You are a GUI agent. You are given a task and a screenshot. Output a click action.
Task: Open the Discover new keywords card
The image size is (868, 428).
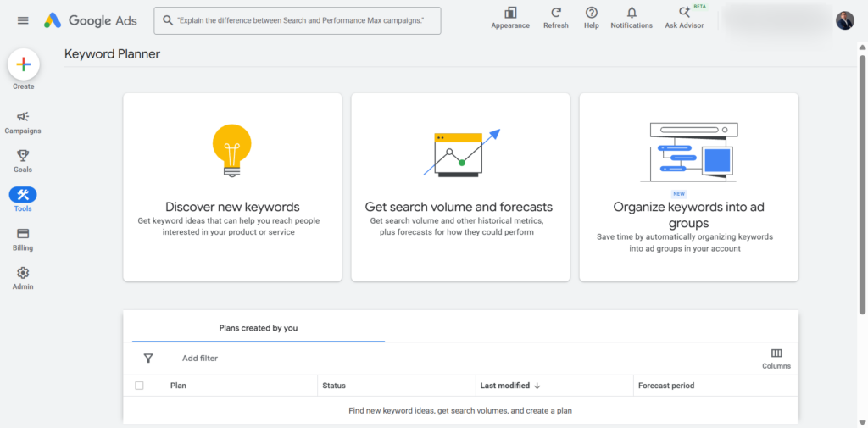(232, 187)
